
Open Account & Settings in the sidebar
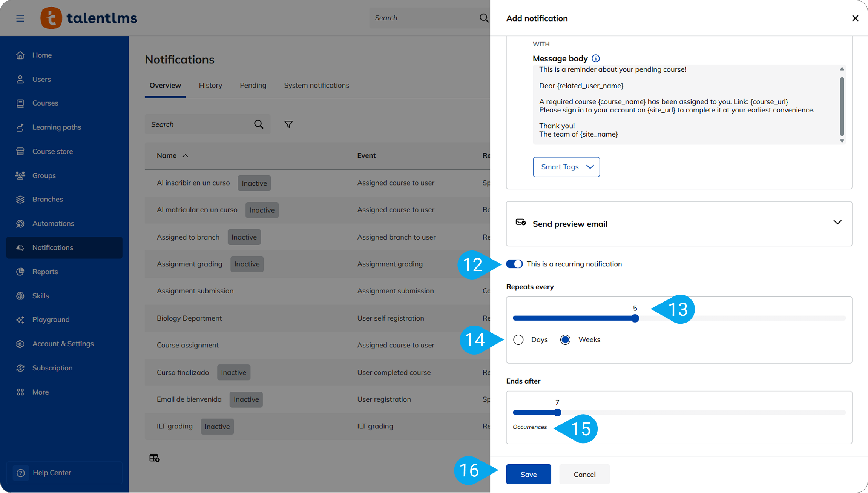pyautogui.click(x=64, y=344)
